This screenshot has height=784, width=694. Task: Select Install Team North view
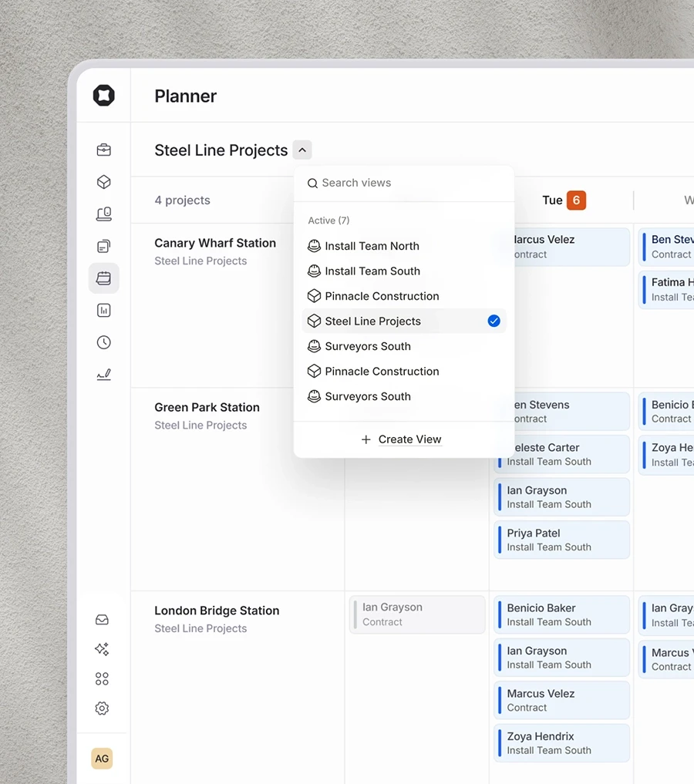point(404,246)
